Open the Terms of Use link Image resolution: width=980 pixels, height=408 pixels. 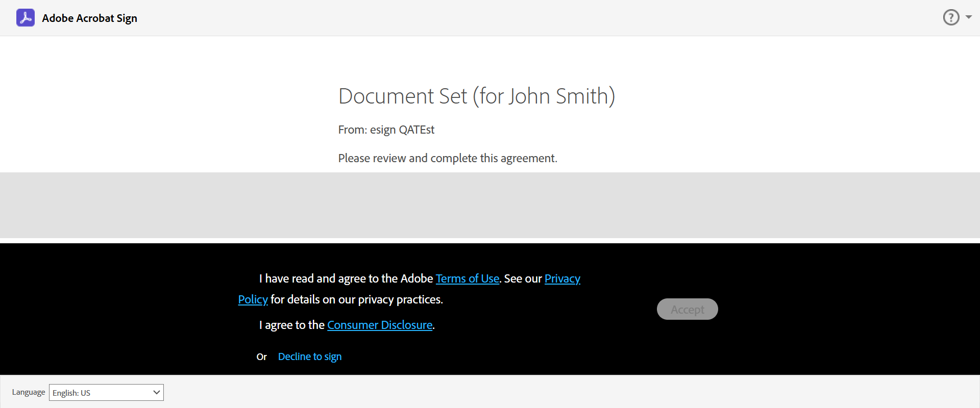click(x=467, y=278)
